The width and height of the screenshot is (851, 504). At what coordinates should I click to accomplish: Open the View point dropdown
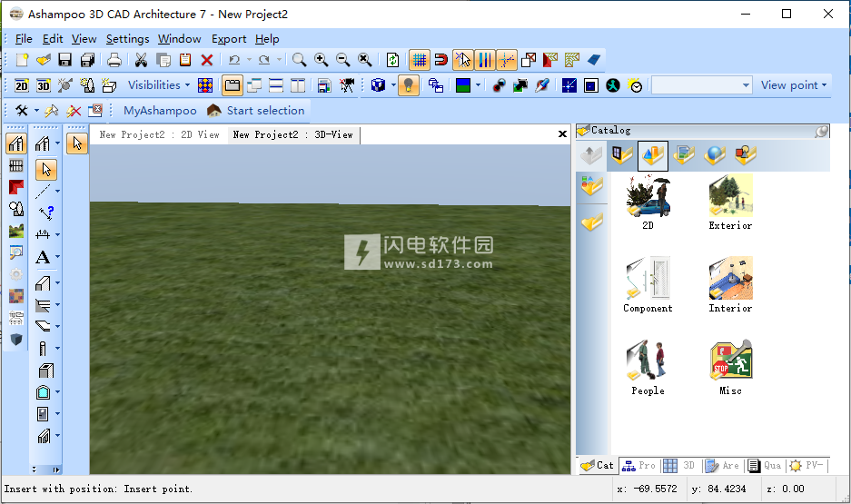(x=794, y=85)
